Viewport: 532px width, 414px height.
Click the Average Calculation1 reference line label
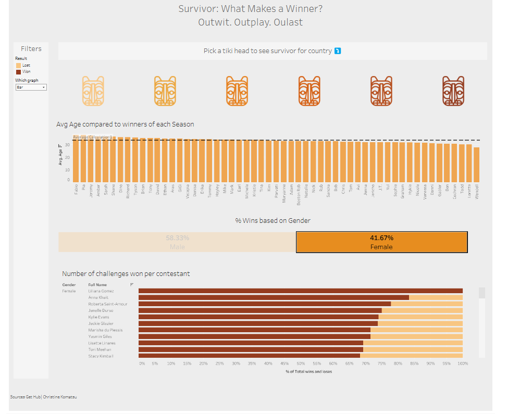93,137
